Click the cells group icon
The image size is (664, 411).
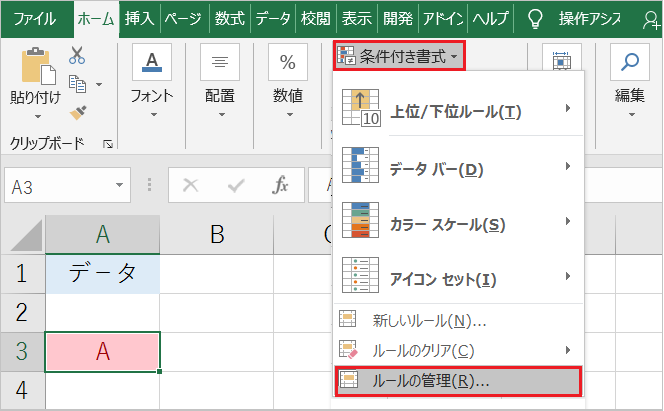(562, 61)
